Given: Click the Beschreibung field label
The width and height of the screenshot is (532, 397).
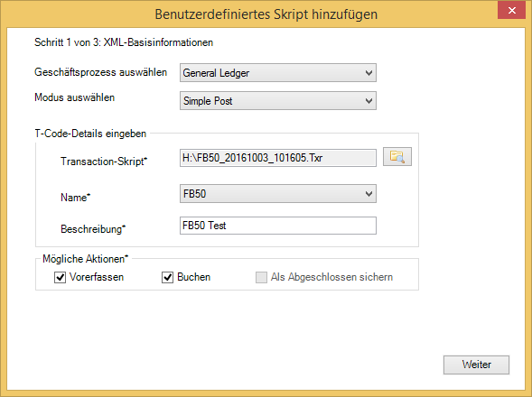Looking at the screenshot, I should coord(93,229).
